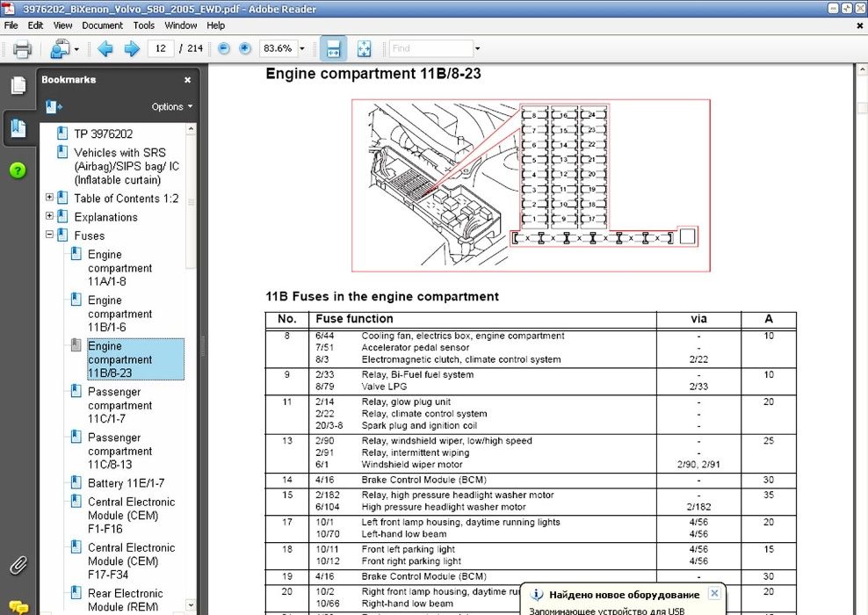Expand the Table of Contents 1:2 bookmark
The image size is (868, 615).
point(49,199)
